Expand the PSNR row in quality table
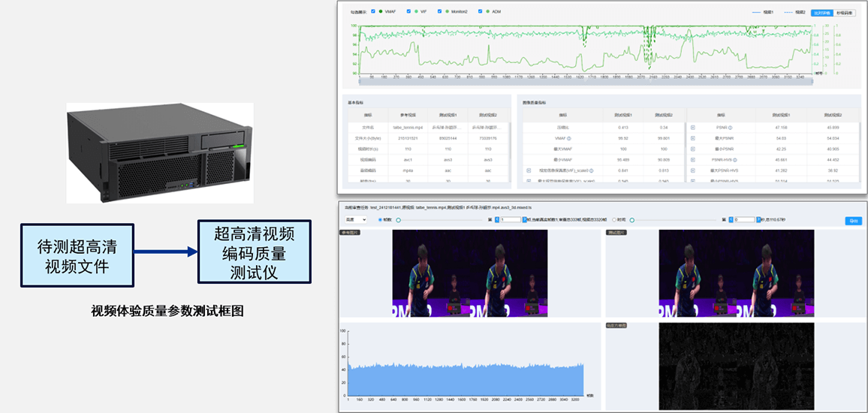The image size is (868, 413). pyautogui.click(x=693, y=128)
